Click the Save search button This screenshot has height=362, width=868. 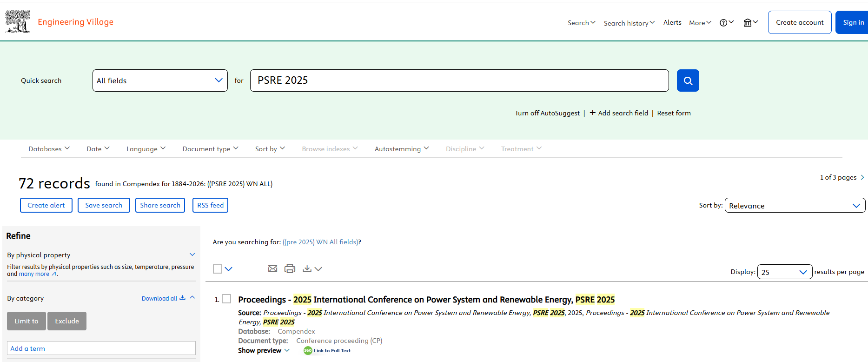coord(104,205)
